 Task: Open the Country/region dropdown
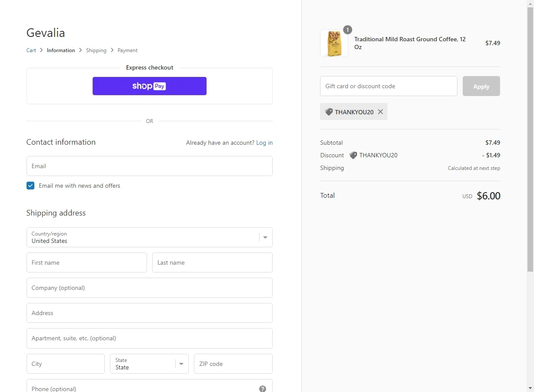pos(150,237)
